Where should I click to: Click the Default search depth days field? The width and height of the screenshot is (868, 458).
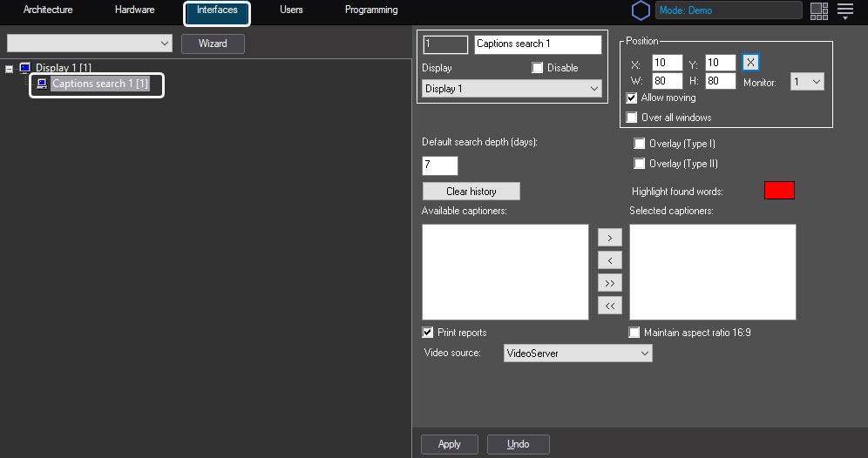point(440,165)
